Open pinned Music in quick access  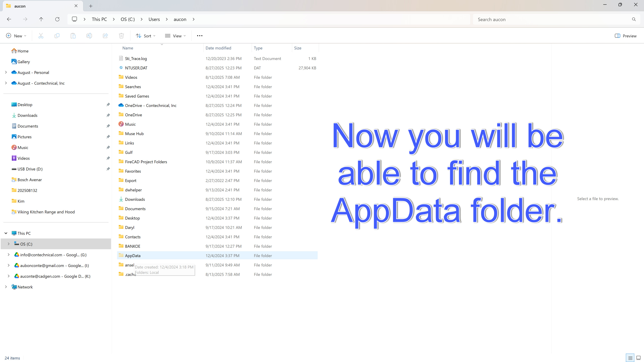pyautogui.click(x=20, y=148)
